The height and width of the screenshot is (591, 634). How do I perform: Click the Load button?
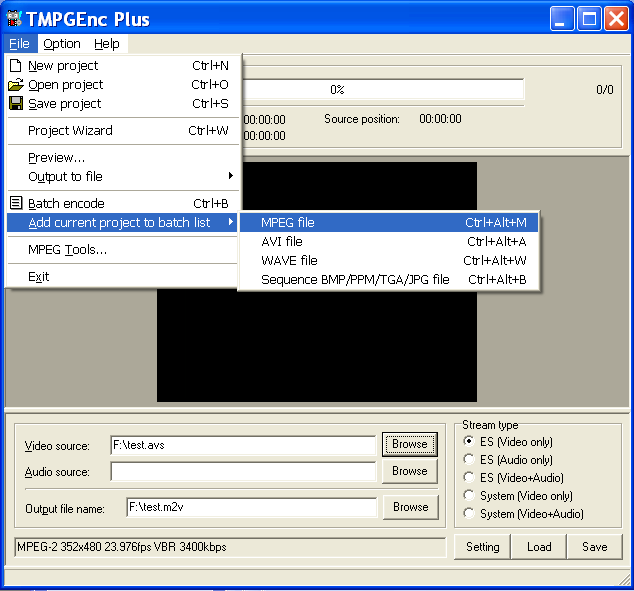(539, 547)
